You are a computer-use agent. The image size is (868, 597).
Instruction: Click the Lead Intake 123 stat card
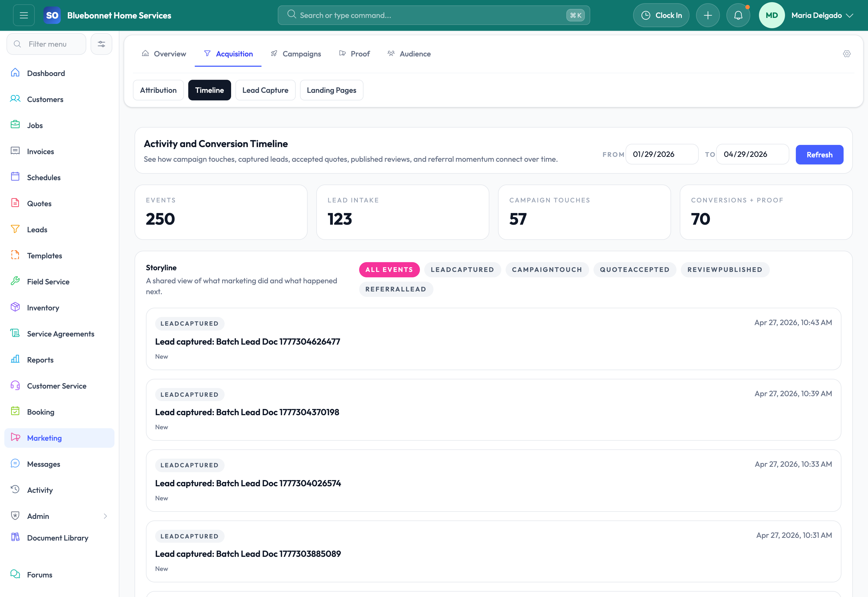tap(403, 212)
